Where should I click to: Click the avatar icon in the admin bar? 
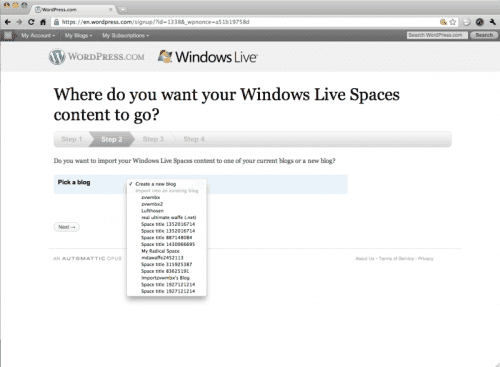8,35
